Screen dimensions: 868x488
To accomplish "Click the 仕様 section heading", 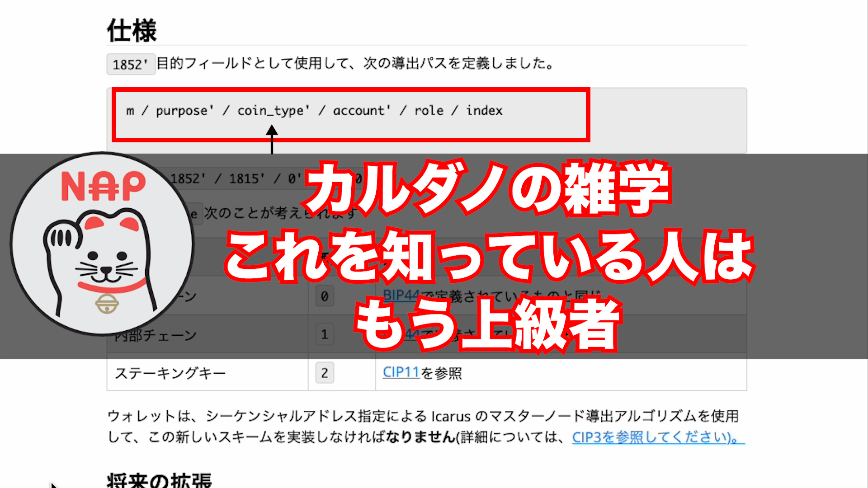I will point(132,31).
